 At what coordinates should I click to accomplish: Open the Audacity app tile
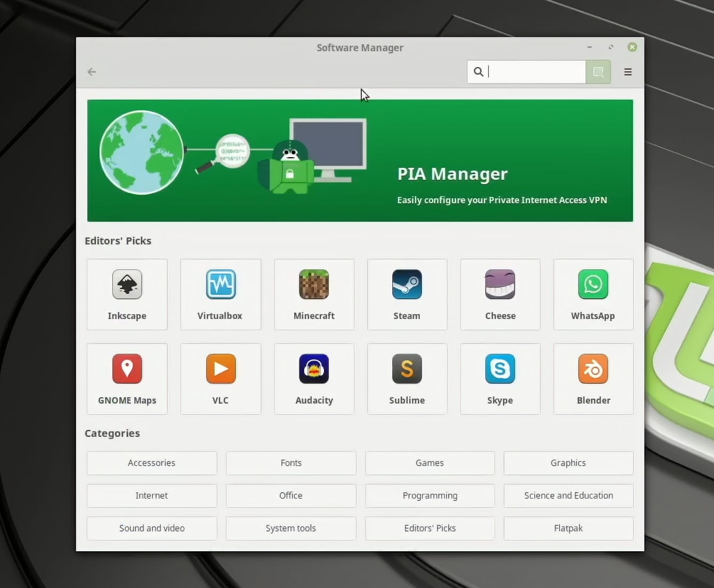point(314,379)
